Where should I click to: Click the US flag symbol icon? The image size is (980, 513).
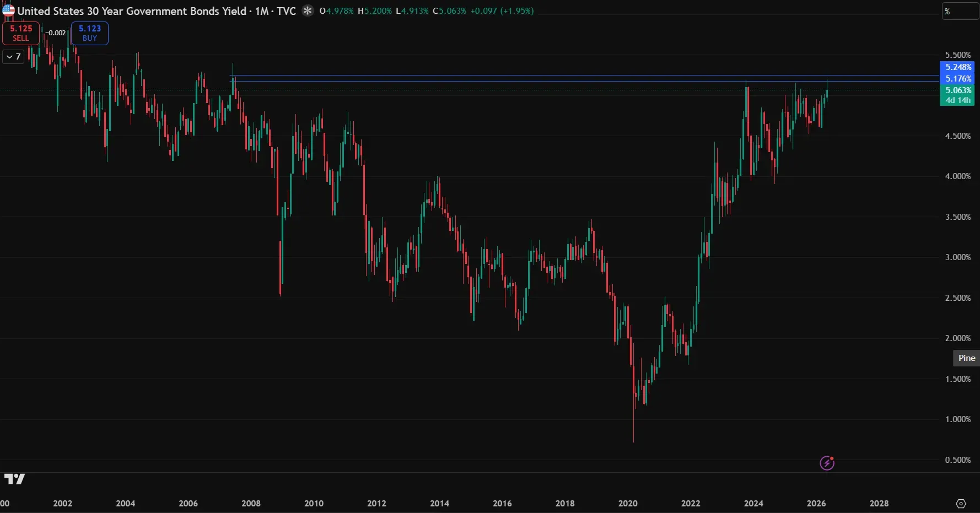8,10
